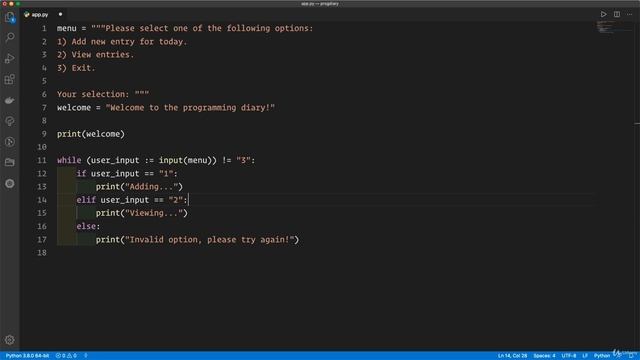Click the unsaved dot on app.py tab
Viewport: 640px width, 360px height.
point(60,14)
